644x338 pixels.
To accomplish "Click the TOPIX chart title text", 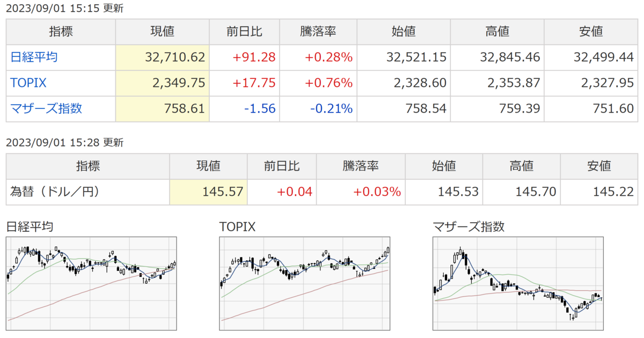I will click(x=237, y=227).
